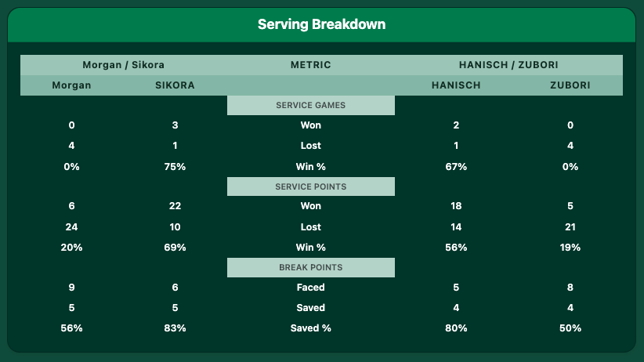Select the Morgan / Sikora team header
This screenshot has height=362, width=644.
pos(123,65)
